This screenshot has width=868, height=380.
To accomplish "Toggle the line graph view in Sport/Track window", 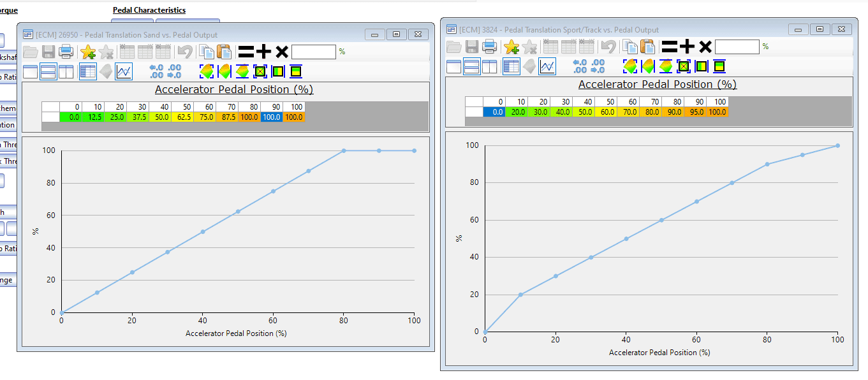I will click(547, 66).
